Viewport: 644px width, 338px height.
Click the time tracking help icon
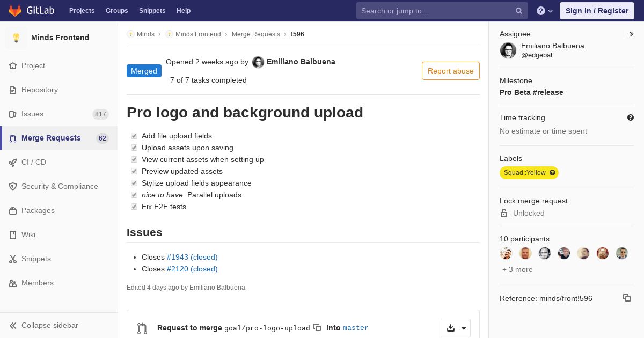(631, 117)
